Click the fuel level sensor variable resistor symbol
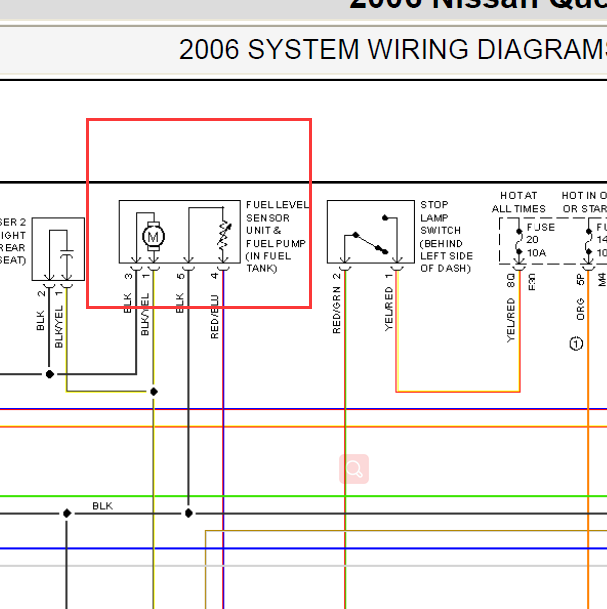This screenshot has height=609, width=607. coord(224,235)
